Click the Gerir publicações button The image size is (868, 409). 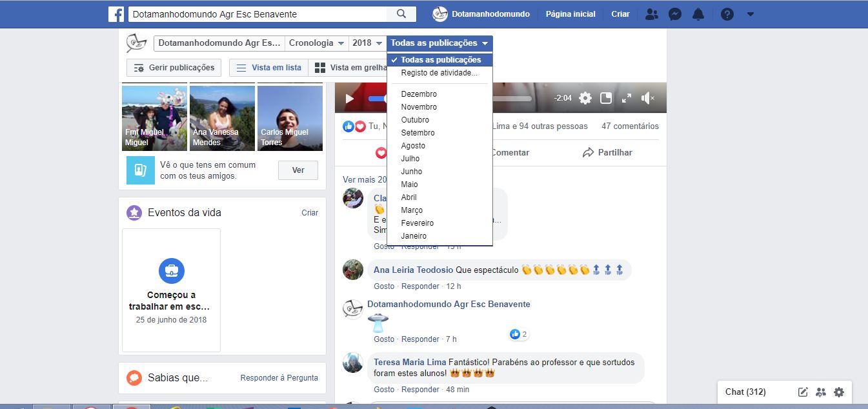(174, 68)
